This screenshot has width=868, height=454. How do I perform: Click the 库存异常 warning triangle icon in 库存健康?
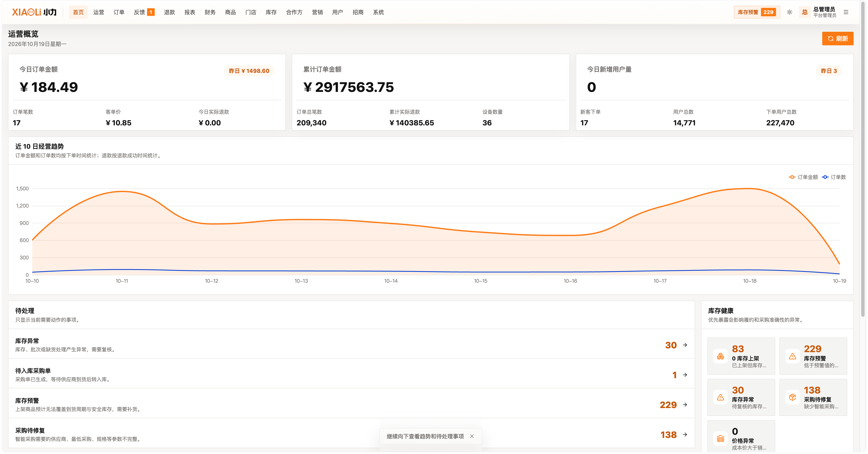pos(721,397)
